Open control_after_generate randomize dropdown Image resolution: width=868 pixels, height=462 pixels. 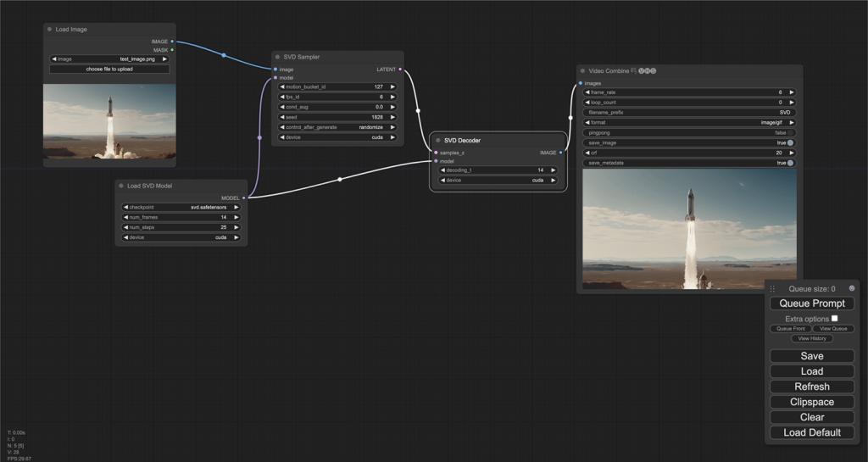coord(337,127)
